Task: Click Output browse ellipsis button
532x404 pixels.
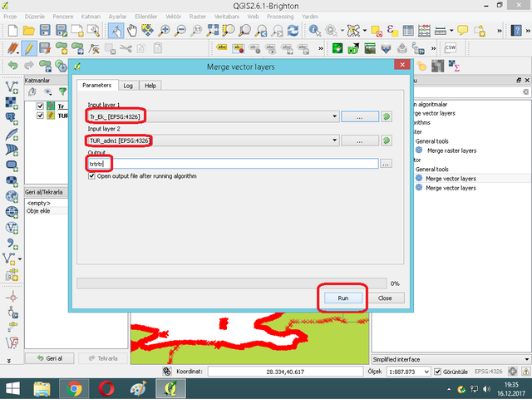Action: point(386,164)
